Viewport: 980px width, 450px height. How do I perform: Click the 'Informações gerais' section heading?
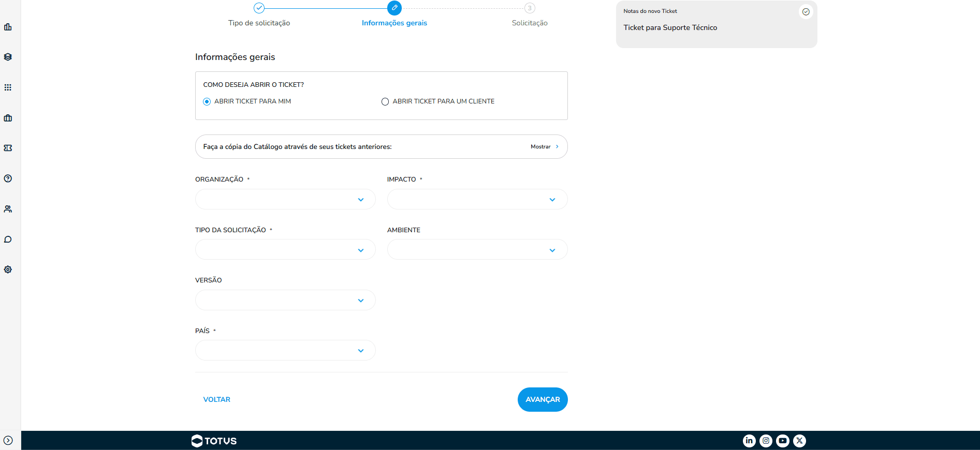point(235,57)
